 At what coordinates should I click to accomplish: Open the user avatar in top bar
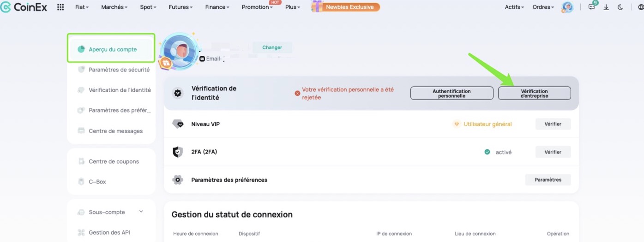click(567, 7)
